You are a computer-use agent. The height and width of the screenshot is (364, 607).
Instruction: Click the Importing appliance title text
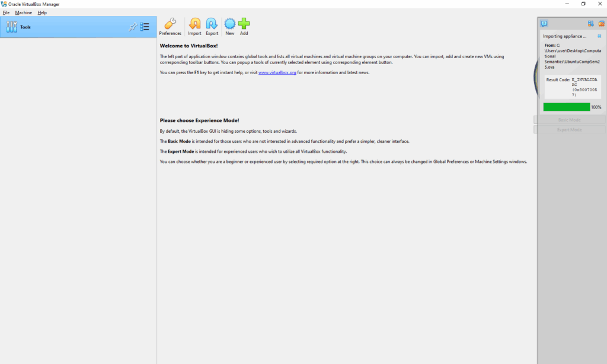tap(564, 36)
